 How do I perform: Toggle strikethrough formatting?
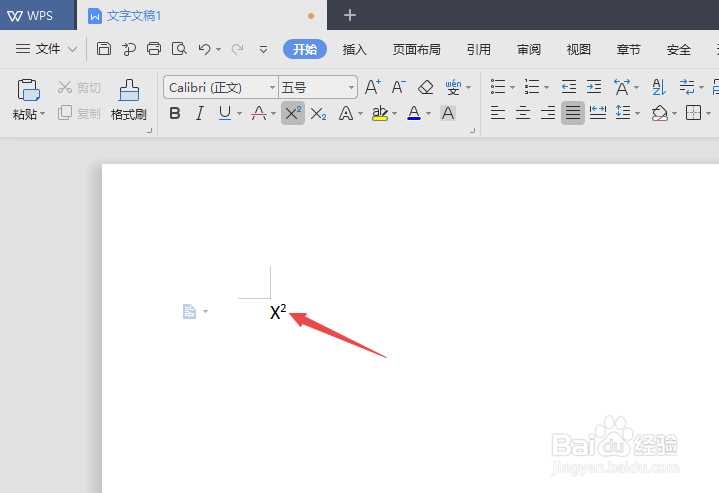pos(259,113)
